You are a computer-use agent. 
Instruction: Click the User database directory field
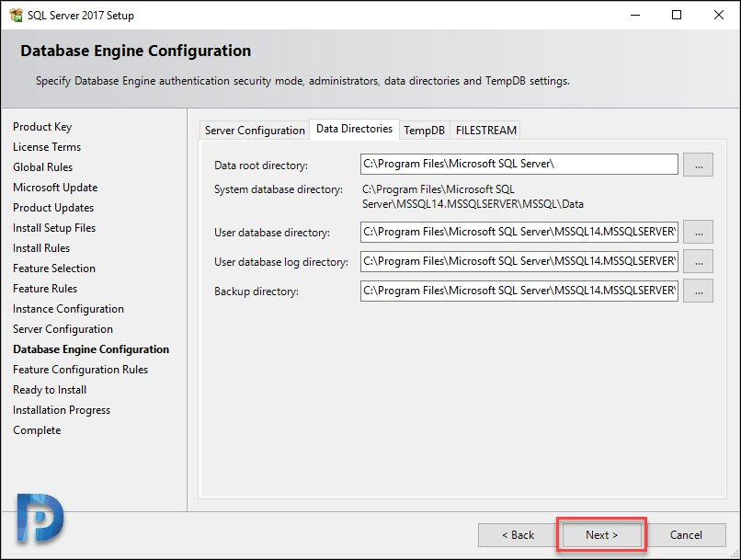pyautogui.click(x=519, y=232)
